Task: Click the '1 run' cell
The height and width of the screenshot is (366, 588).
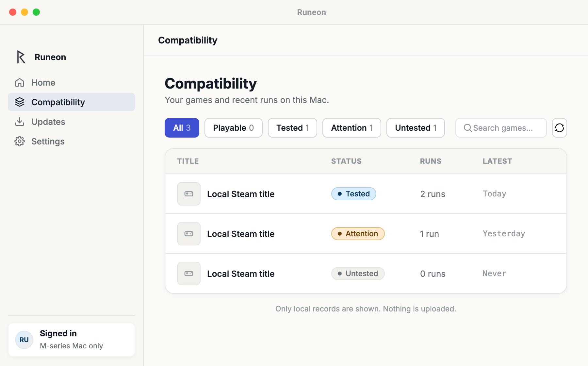Action: pyautogui.click(x=429, y=234)
